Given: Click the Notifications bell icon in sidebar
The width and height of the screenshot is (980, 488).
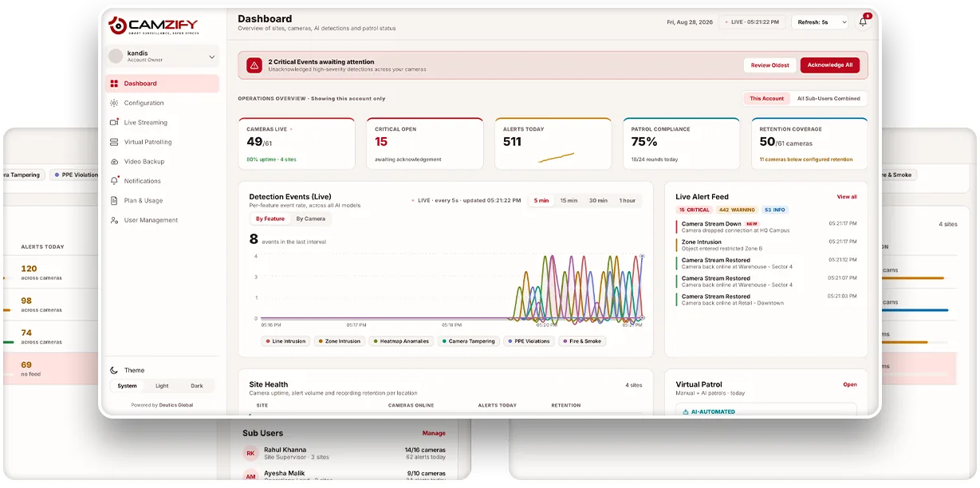Looking at the screenshot, I should [x=114, y=181].
